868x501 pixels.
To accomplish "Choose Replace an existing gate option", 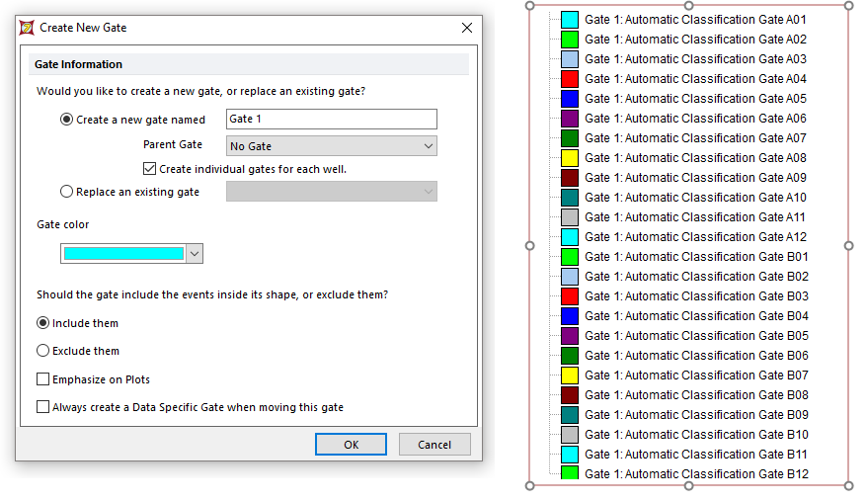I will [67, 192].
